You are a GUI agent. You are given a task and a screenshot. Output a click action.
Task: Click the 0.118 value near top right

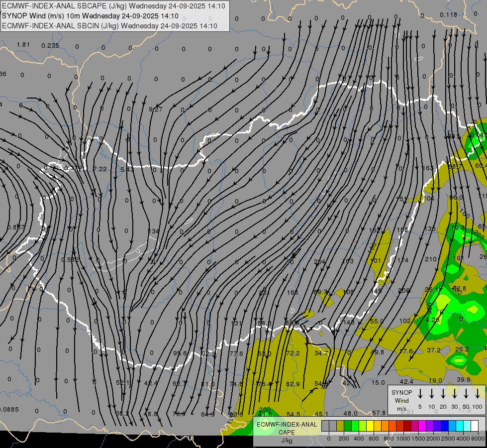coord(449,14)
